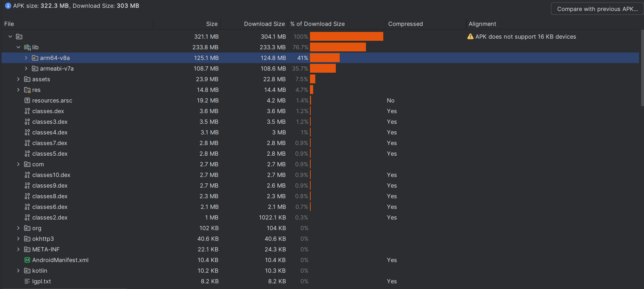
Task: Click the assets folder icon
Action: coord(27,79)
